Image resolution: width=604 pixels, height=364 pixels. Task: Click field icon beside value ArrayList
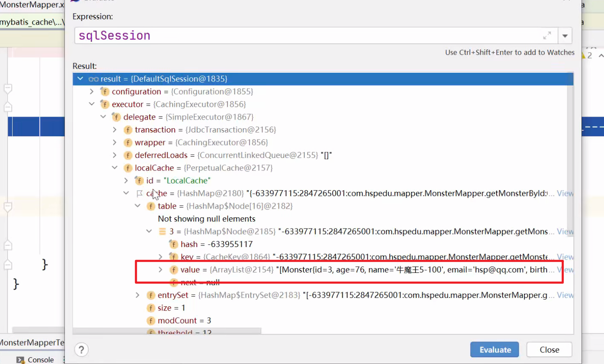173,270
